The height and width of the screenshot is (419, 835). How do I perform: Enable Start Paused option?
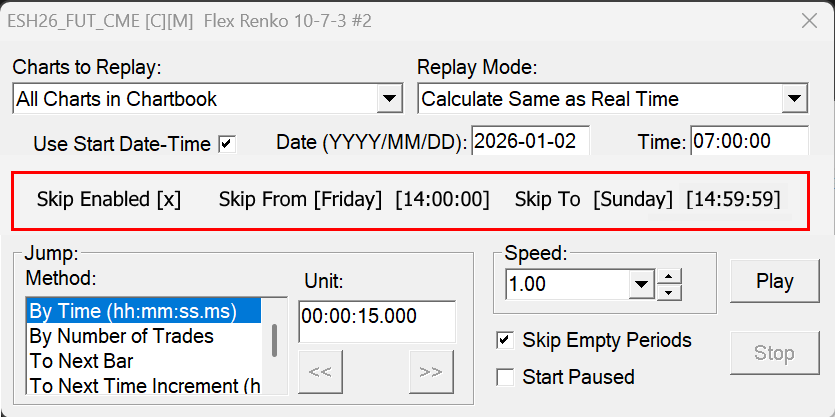point(505,377)
